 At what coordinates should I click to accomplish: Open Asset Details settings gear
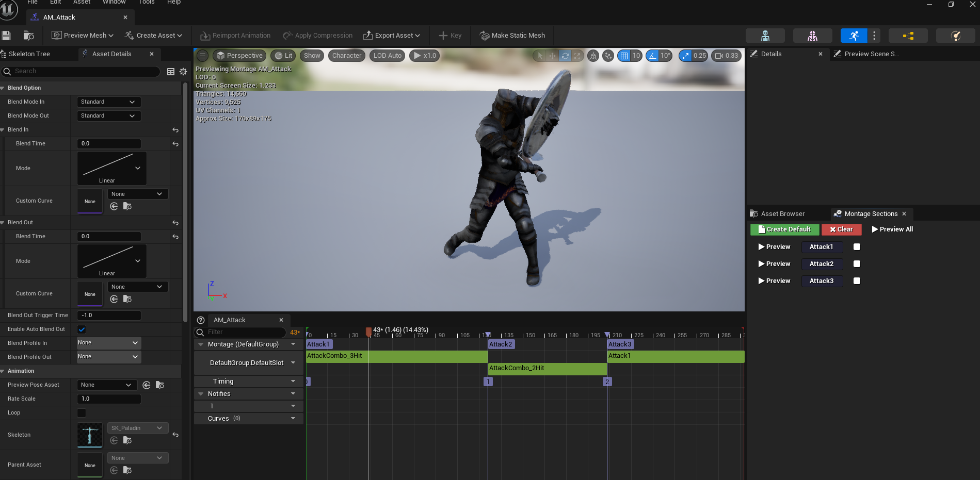[x=183, y=72]
